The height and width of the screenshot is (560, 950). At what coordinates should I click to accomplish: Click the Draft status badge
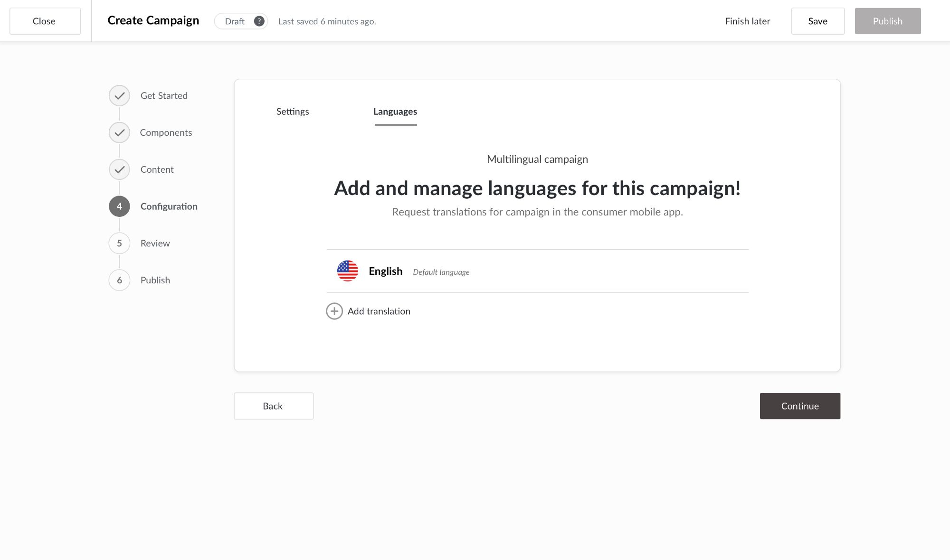tap(234, 21)
